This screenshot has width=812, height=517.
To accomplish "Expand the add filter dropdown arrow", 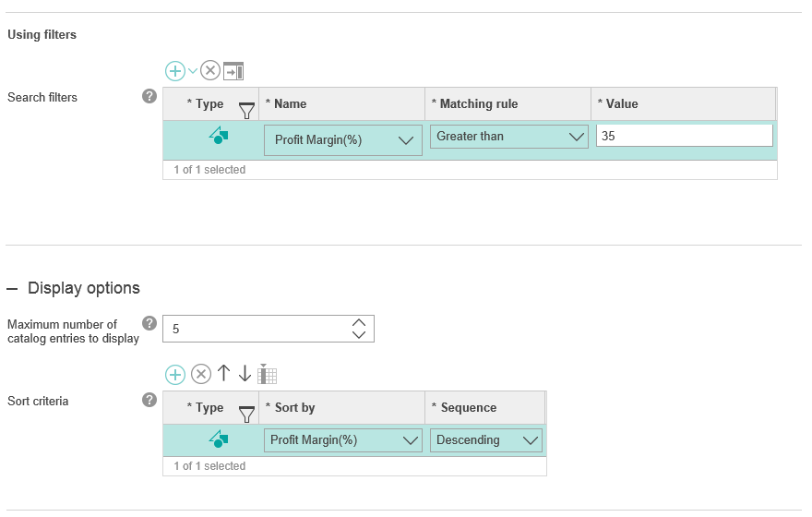I will click(x=193, y=71).
